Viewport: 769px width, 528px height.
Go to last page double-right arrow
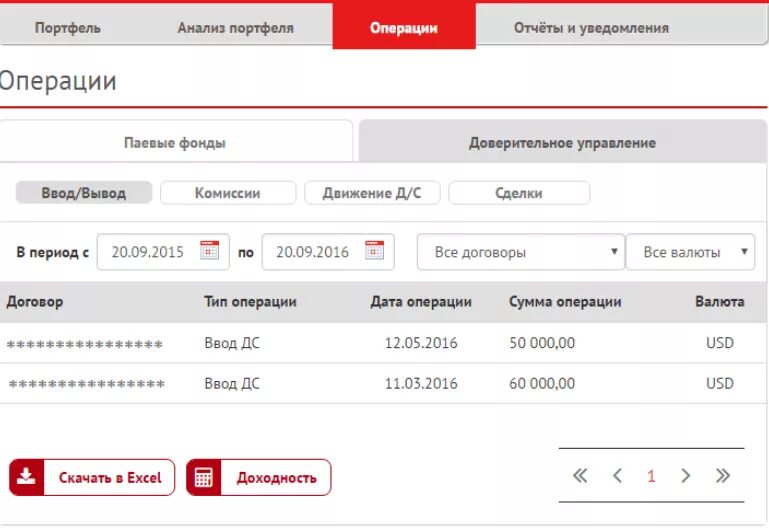[722, 476]
